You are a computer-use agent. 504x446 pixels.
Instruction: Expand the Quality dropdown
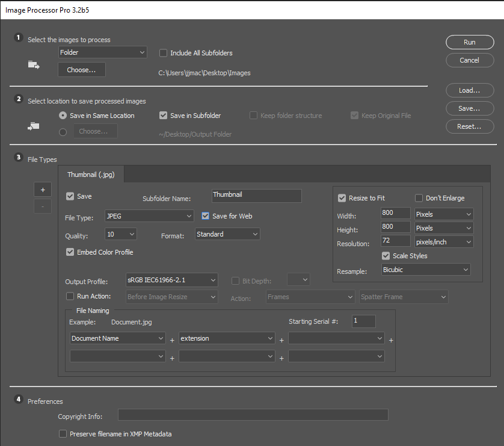click(120, 234)
